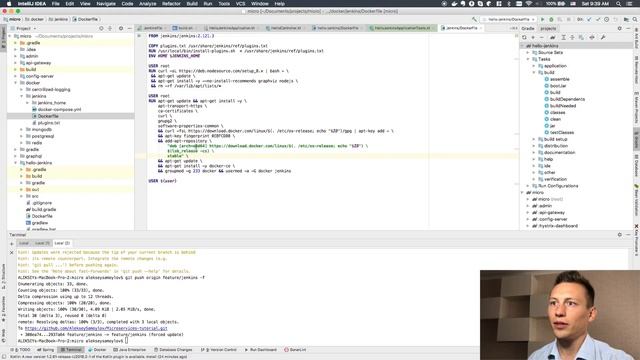Select docker-compose.yml in project tree

pos(56,110)
